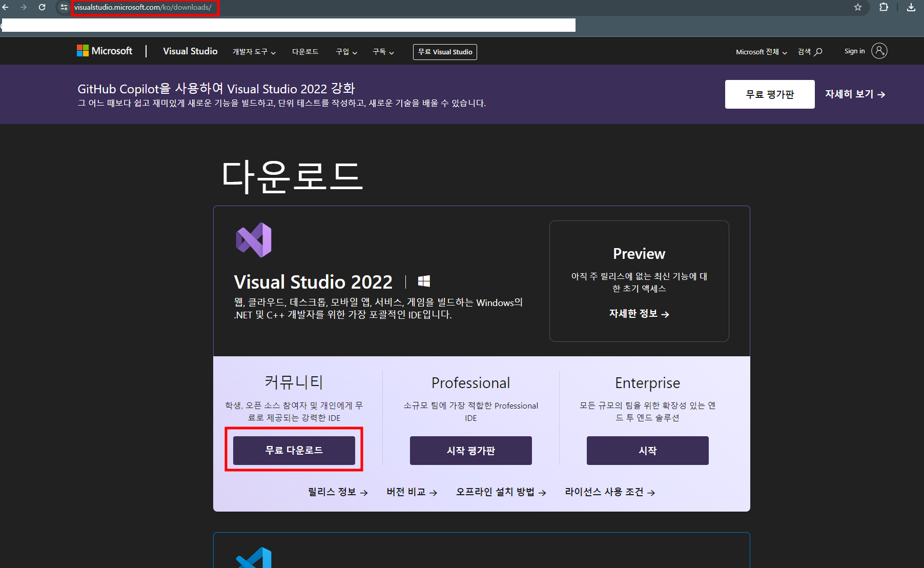Screen dimensions: 924x568
Task: Expand the 구독 dropdown menu
Action: [383, 52]
